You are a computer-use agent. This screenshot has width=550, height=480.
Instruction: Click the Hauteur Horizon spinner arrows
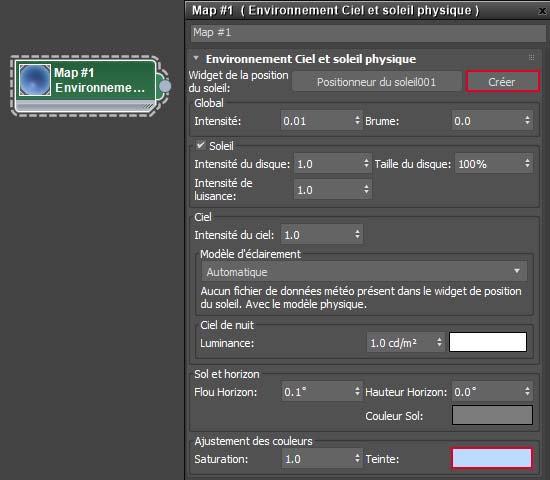pyautogui.click(x=527, y=391)
